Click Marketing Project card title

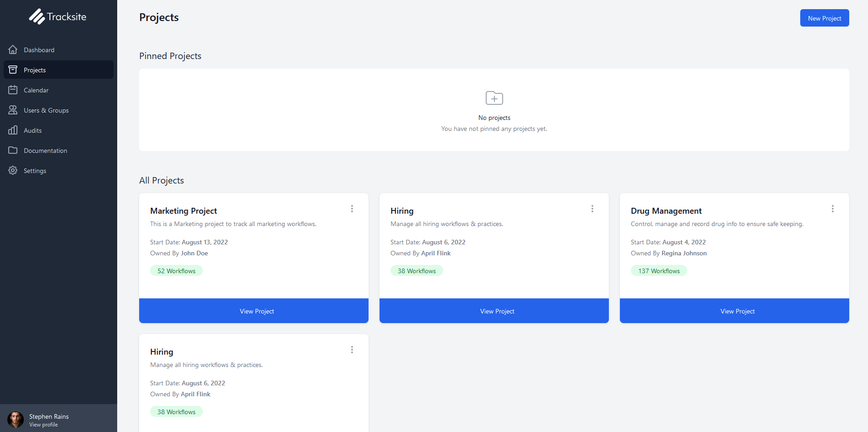(x=184, y=211)
